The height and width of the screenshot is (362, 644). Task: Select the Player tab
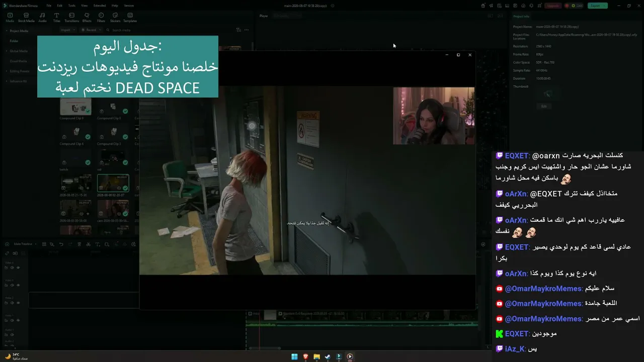[x=264, y=16]
